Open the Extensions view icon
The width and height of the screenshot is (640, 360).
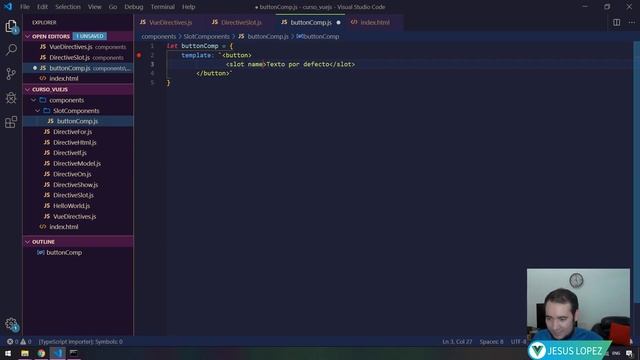[x=11, y=122]
